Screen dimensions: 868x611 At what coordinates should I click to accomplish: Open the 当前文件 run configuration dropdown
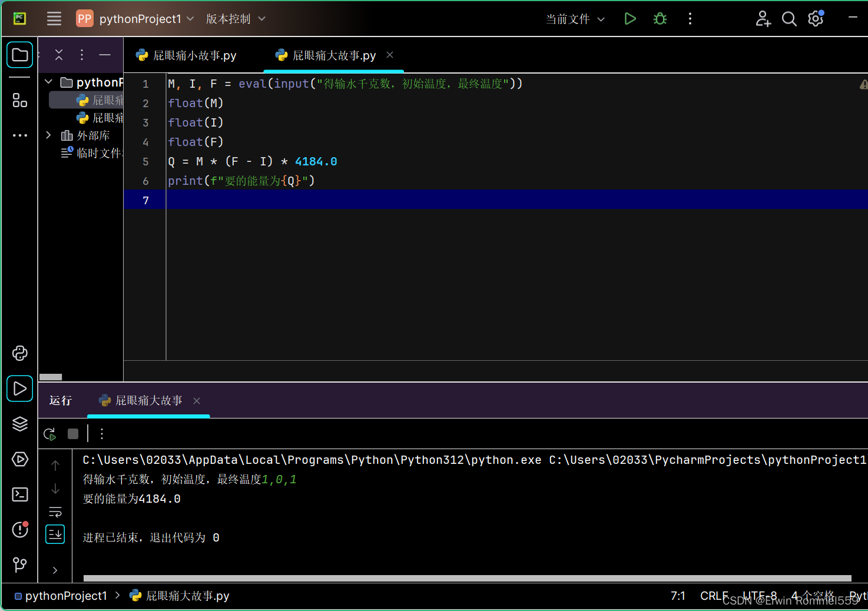coord(575,18)
